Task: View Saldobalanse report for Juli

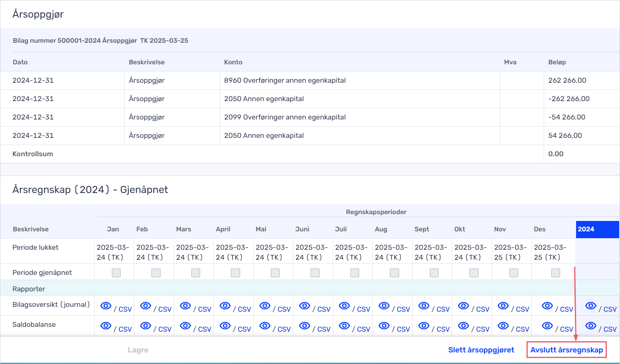Action: (x=344, y=326)
